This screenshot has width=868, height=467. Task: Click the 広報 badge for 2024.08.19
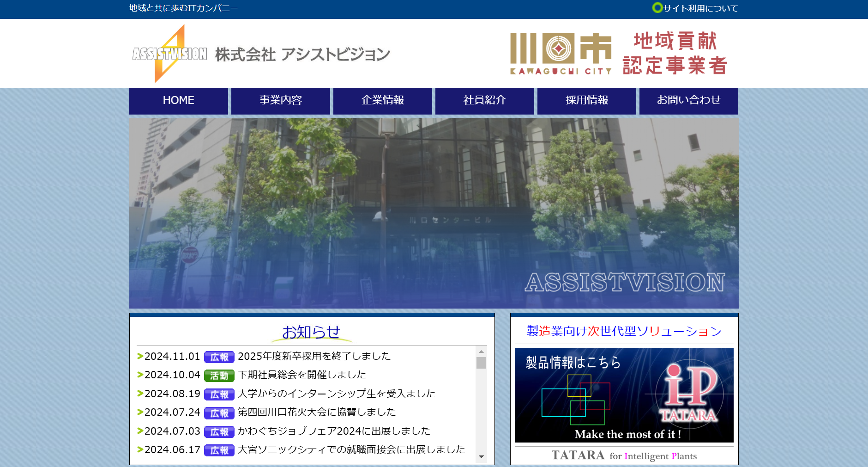[219, 394]
